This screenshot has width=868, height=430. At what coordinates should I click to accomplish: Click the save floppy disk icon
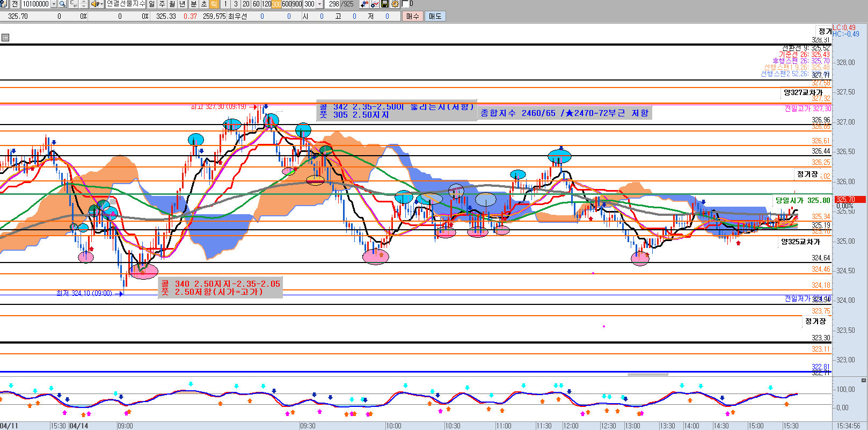[x=385, y=4]
